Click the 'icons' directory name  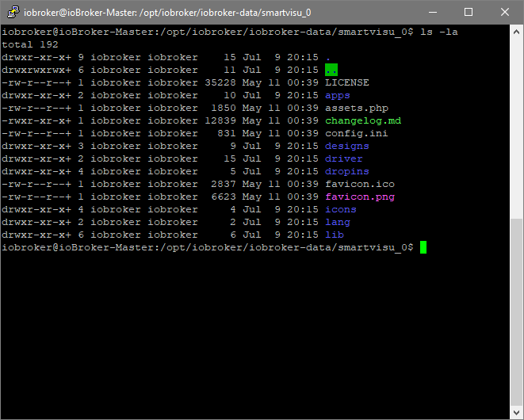[x=341, y=209]
